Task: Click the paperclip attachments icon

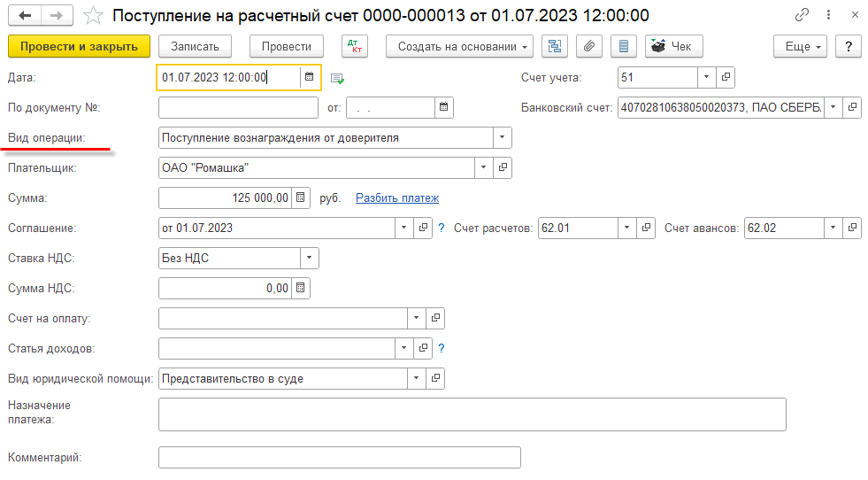Action: (589, 46)
